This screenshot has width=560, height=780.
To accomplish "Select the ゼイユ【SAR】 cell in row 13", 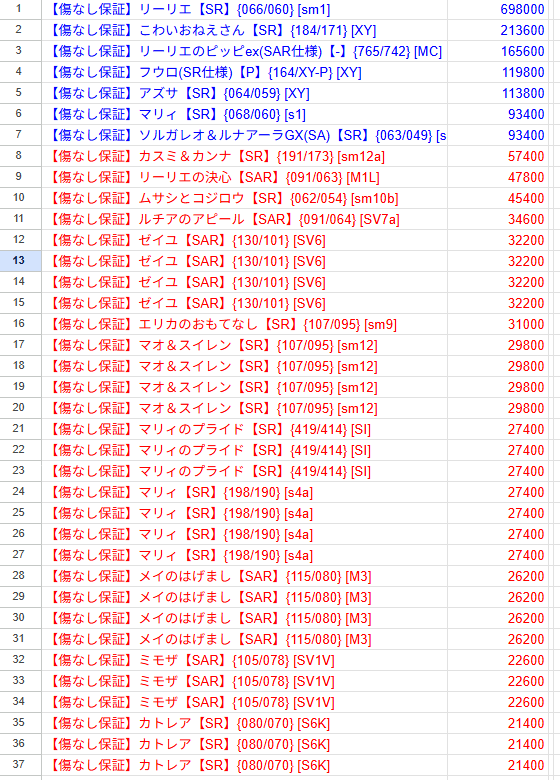I will click(244, 261).
